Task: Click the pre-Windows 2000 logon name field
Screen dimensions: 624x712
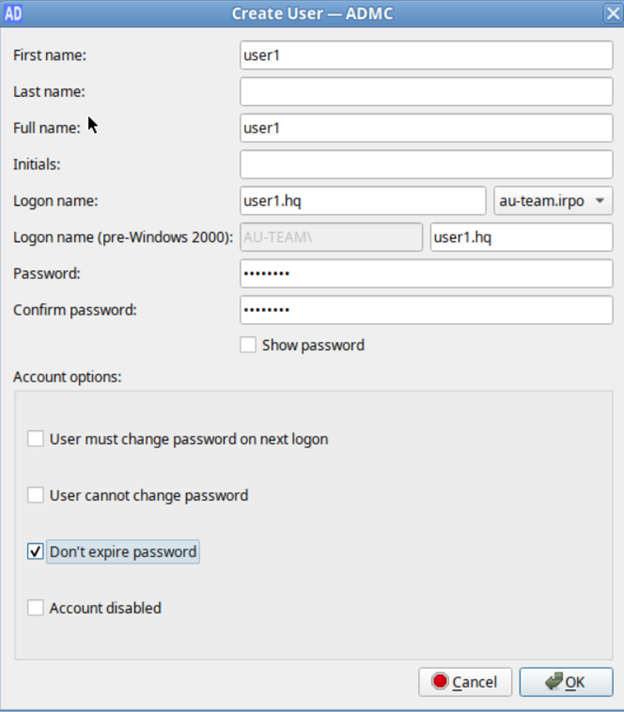Action: coord(520,237)
